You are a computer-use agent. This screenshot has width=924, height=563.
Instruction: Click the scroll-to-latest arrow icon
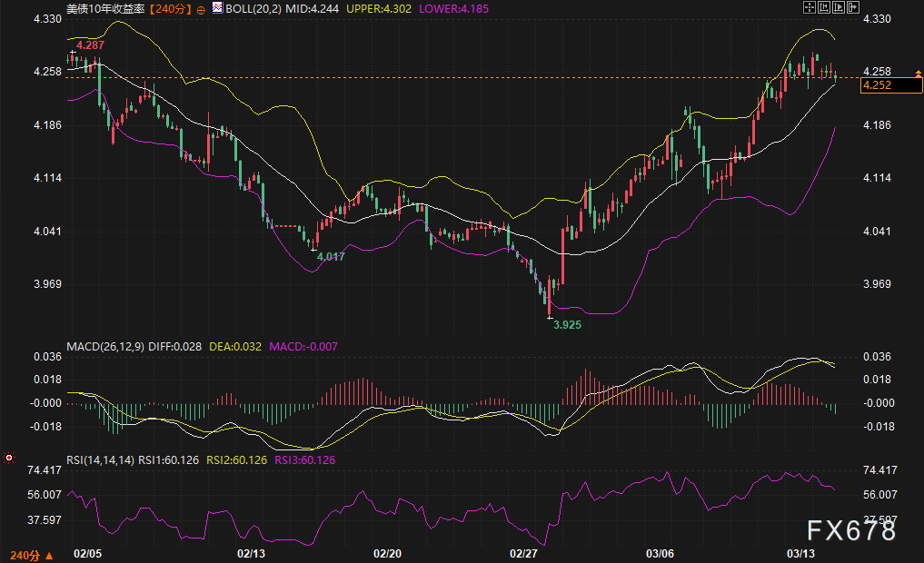click(853, 7)
